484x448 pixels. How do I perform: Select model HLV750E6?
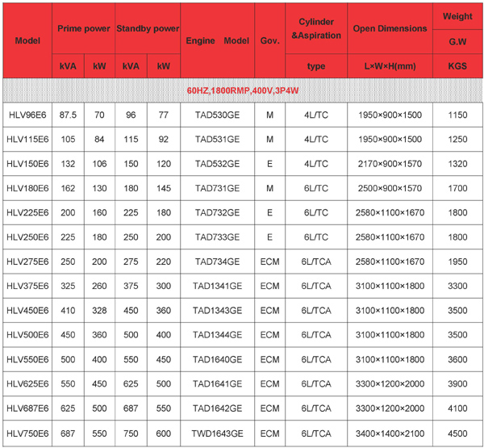27,433
